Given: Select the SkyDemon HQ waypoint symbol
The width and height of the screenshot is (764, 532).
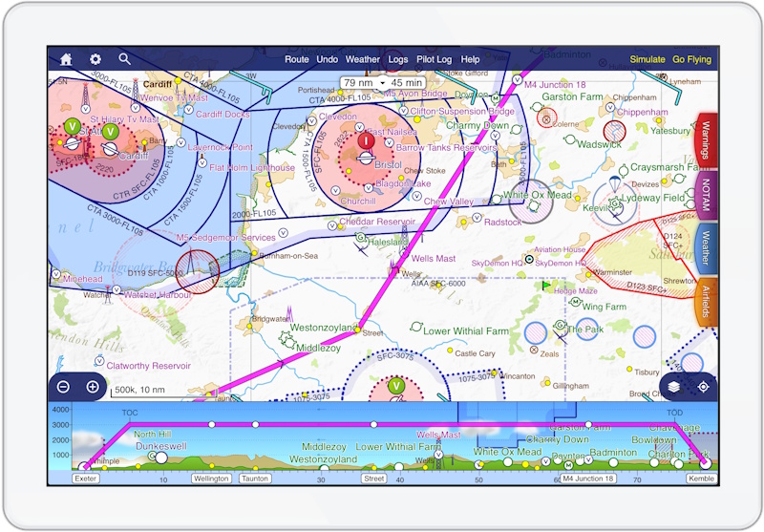Looking at the screenshot, I should (x=529, y=260).
